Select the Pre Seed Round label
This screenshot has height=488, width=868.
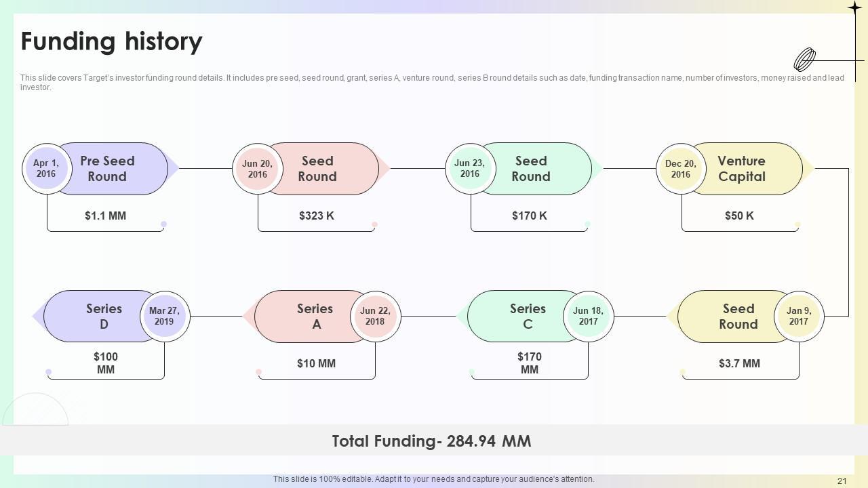click(x=107, y=169)
